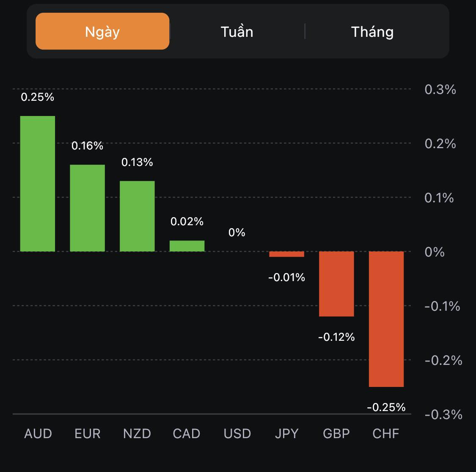Select the red JPY bar

[x=286, y=254]
